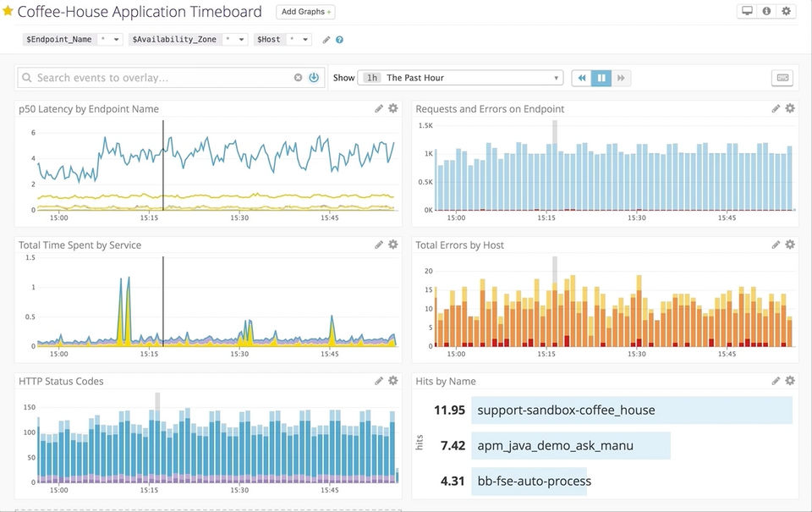Expand the $Endpoint_Name variable dropdown

click(111, 40)
